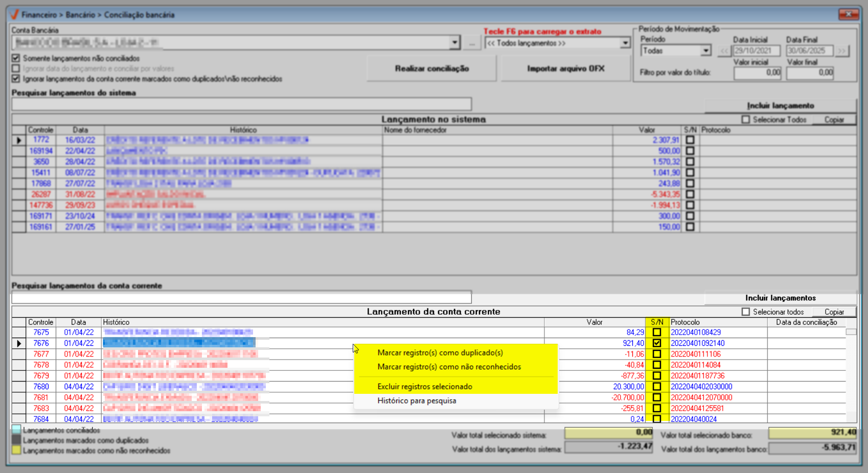Select protocol 2022040402030000 cell
The width and height of the screenshot is (868, 473).
pos(718,387)
